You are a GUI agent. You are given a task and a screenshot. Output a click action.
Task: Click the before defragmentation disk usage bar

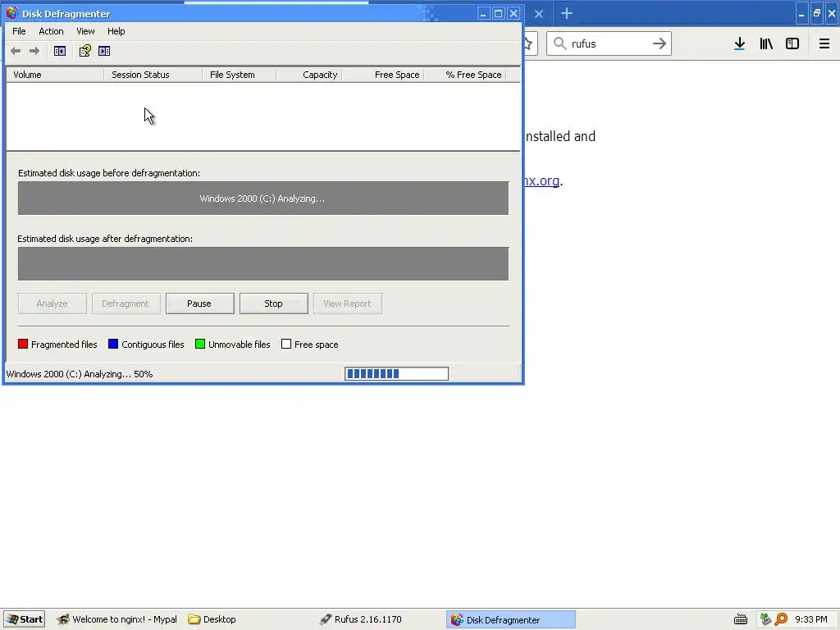point(263,199)
